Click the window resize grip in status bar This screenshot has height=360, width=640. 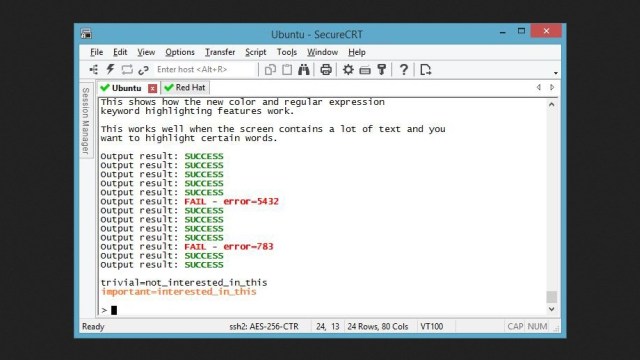[556, 328]
